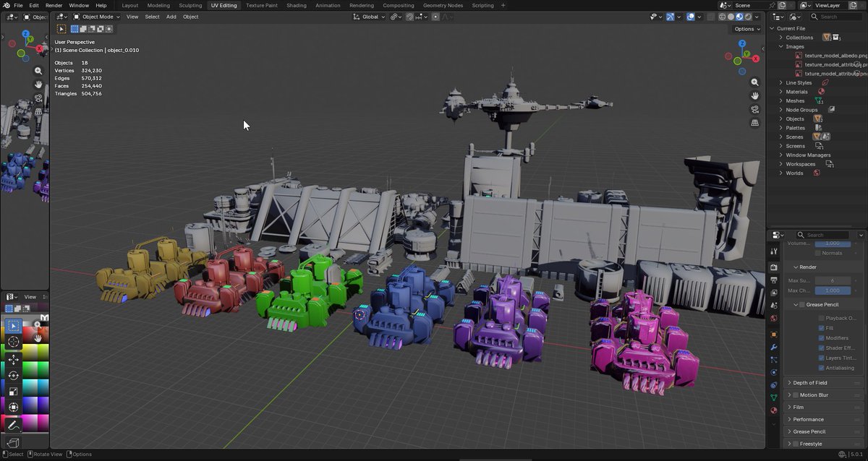The height and width of the screenshot is (461, 868).
Task: Click the zoom magnifier icon in 3D viewport
Action: coord(754,82)
